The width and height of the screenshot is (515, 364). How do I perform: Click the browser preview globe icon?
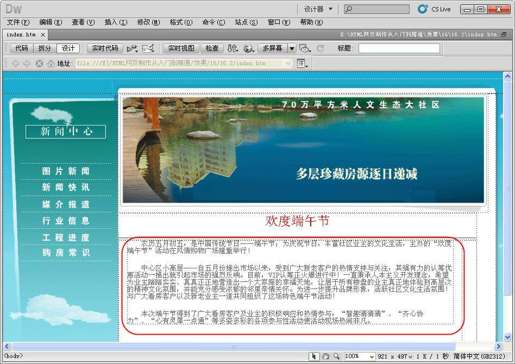coord(249,49)
